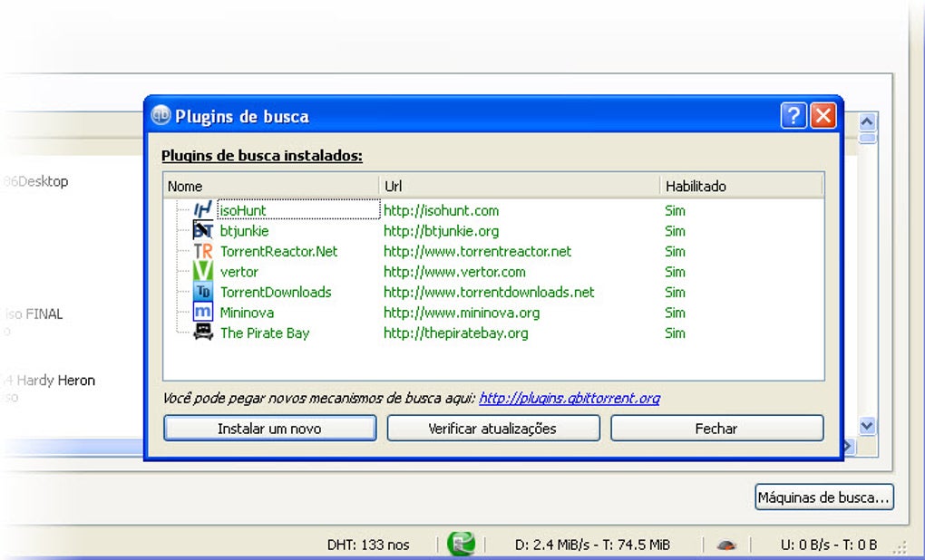This screenshot has height=560, width=925.
Task: Select the TorrentReactor.Net TR icon
Action: coord(203,251)
